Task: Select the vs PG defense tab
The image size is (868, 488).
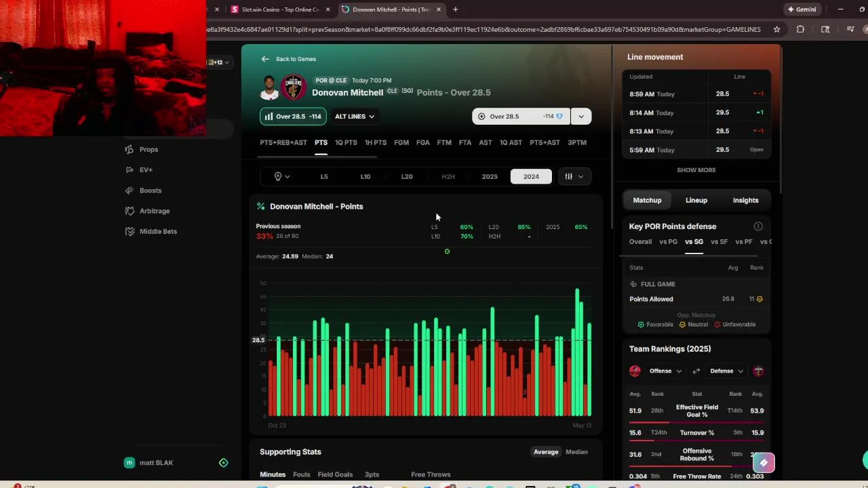Action: click(668, 242)
